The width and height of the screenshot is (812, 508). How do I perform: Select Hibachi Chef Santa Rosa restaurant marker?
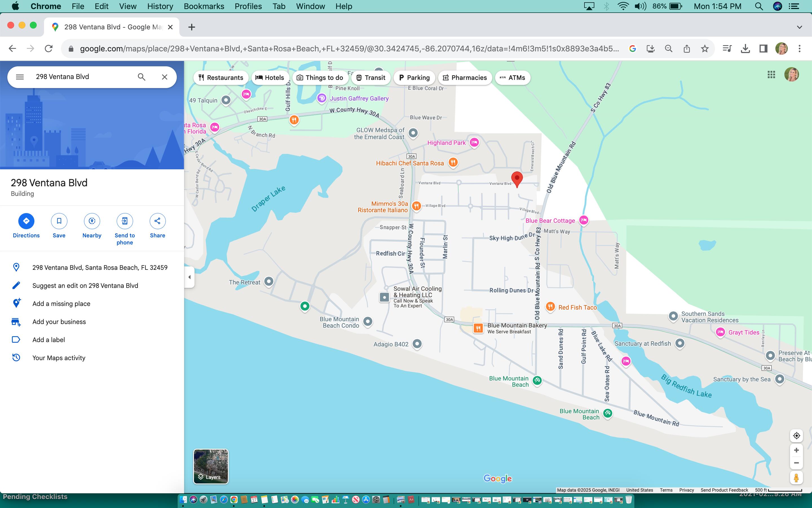pyautogui.click(x=453, y=163)
